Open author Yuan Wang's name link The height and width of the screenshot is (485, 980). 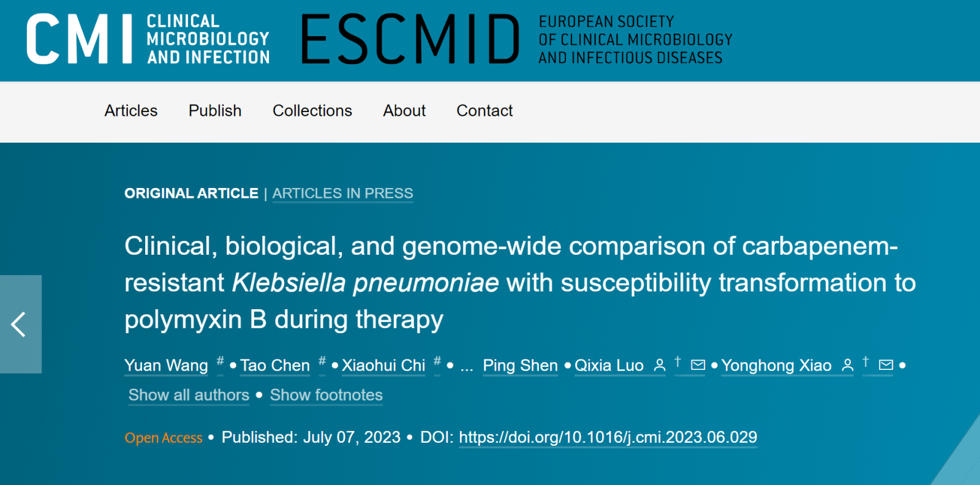coord(166,366)
